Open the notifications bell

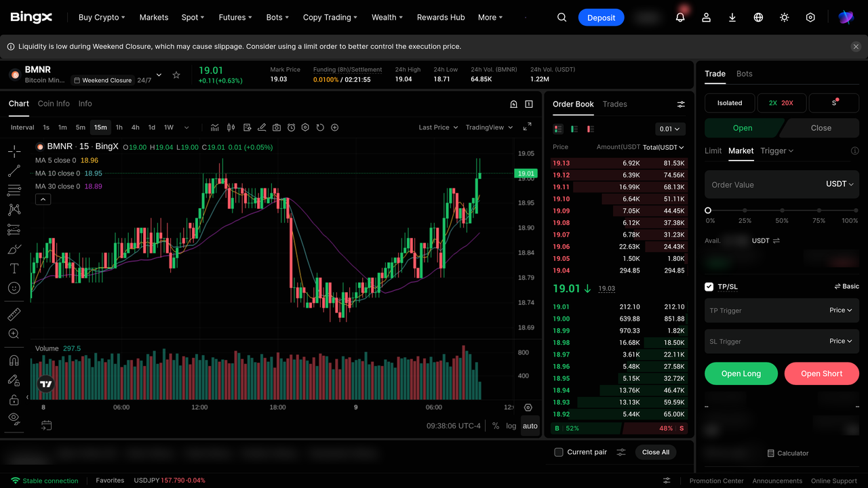point(680,18)
